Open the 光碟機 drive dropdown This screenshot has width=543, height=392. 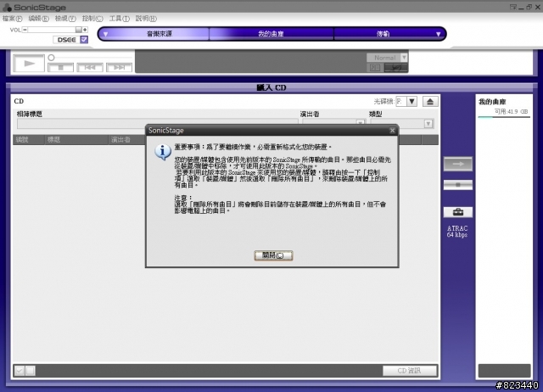411,102
